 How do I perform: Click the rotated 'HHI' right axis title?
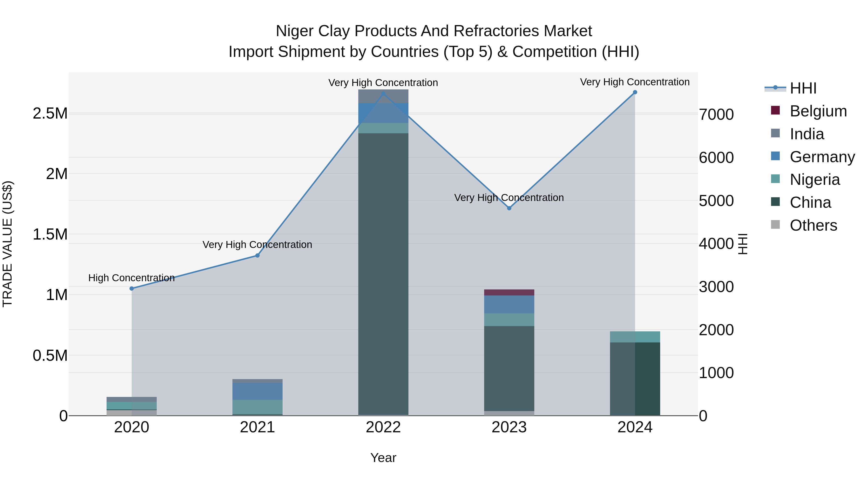pyautogui.click(x=743, y=244)
